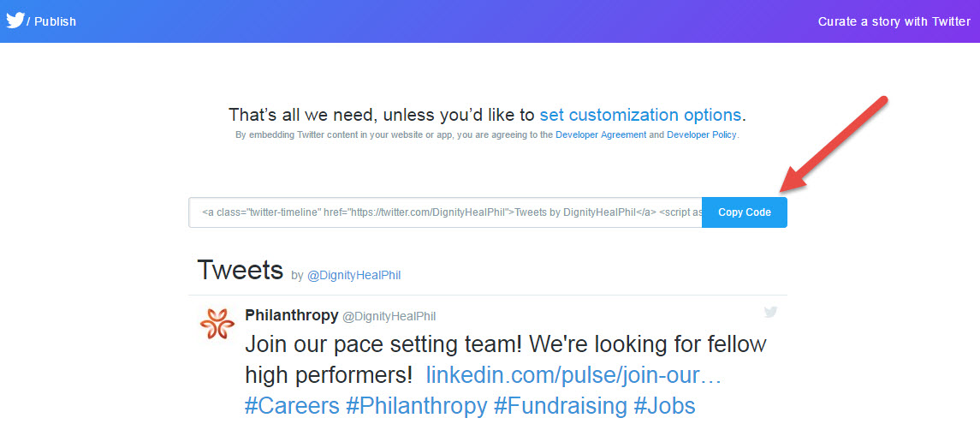
Task: Select the #Jobs hashtag
Action: tap(664, 405)
